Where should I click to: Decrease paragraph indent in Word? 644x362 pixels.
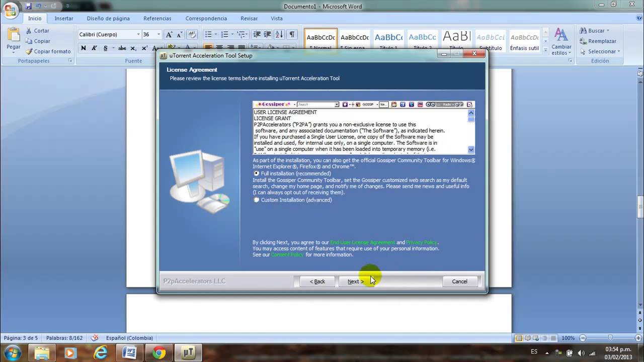tap(257, 35)
